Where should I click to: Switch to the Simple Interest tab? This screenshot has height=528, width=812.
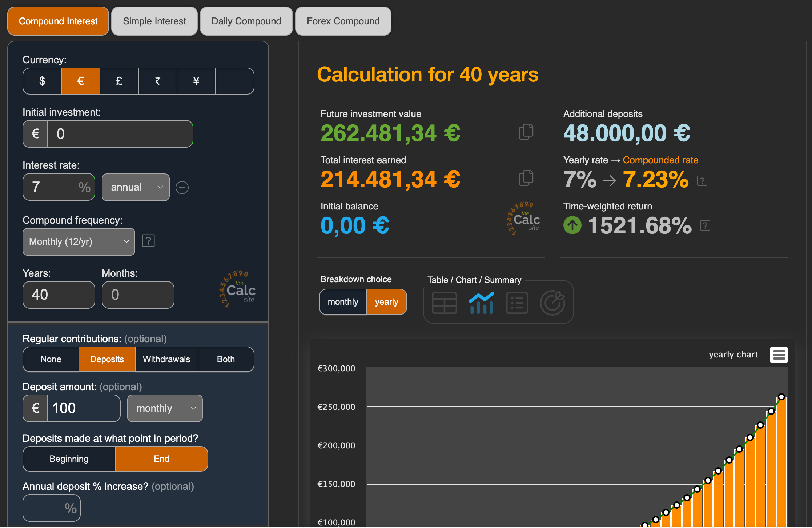pos(154,21)
